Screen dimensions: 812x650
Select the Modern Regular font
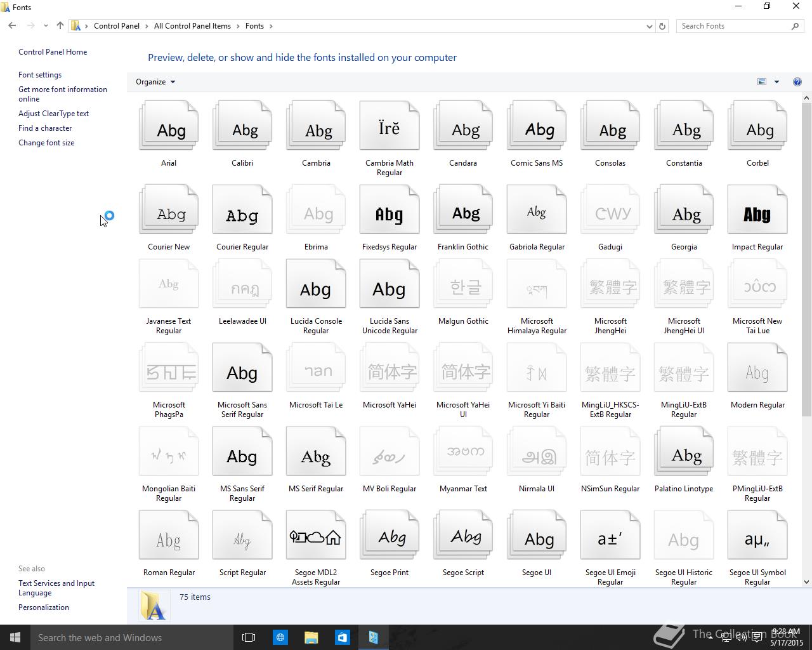click(757, 367)
